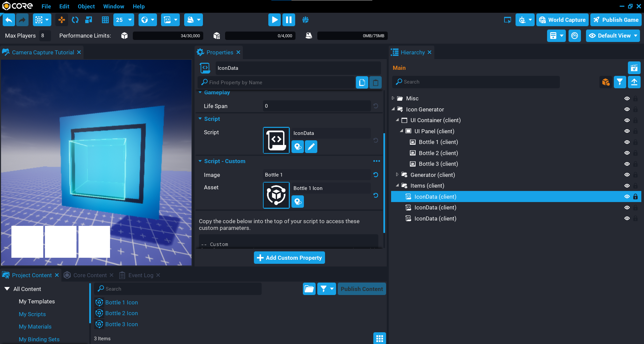The height and width of the screenshot is (344, 644).
Task: Open the Script - Custom options ellipsis
Action: pyautogui.click(x=376, y=161)
